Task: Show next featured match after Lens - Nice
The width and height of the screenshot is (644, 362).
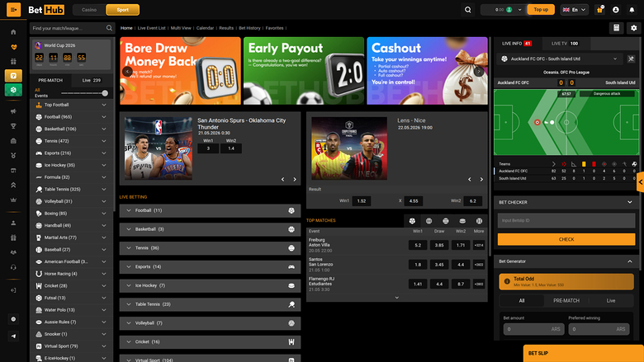Action: coord(481,179)
